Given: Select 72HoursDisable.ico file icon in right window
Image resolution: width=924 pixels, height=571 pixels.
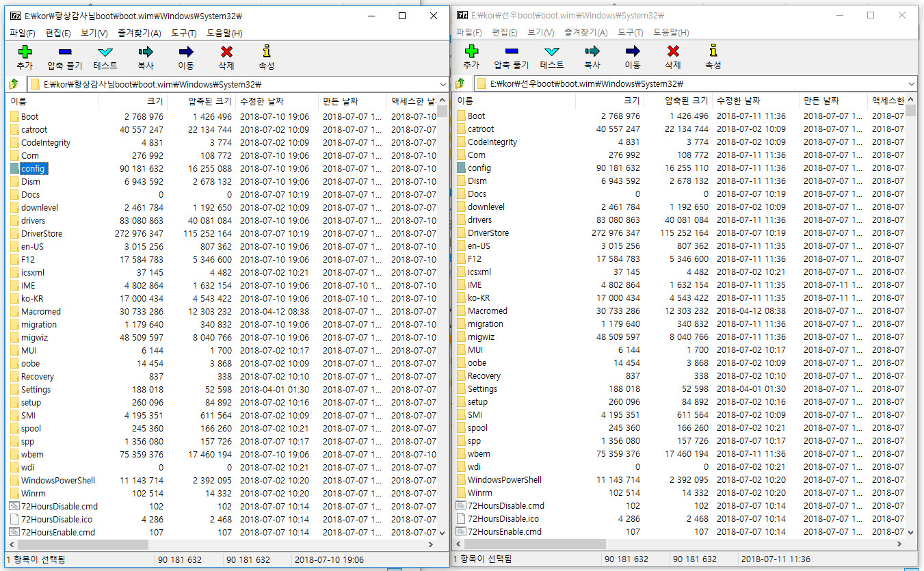Looking at the screenshot, I should pyautogui.click(x=461, y=518).
